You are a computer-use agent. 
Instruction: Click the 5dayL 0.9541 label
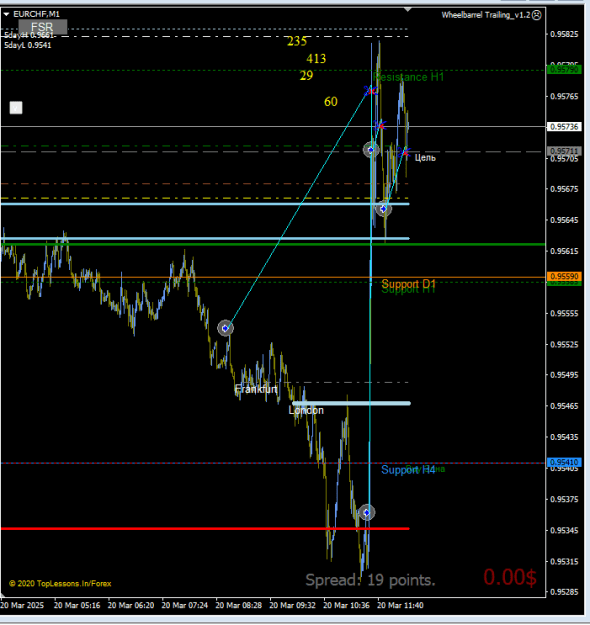28,45
